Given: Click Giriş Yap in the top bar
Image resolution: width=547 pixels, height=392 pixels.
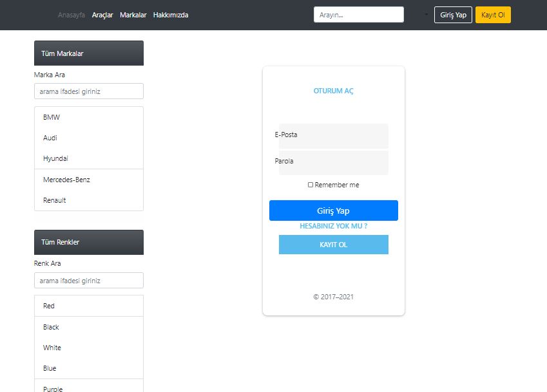Looking at the screenshot, I should (452, 14).
